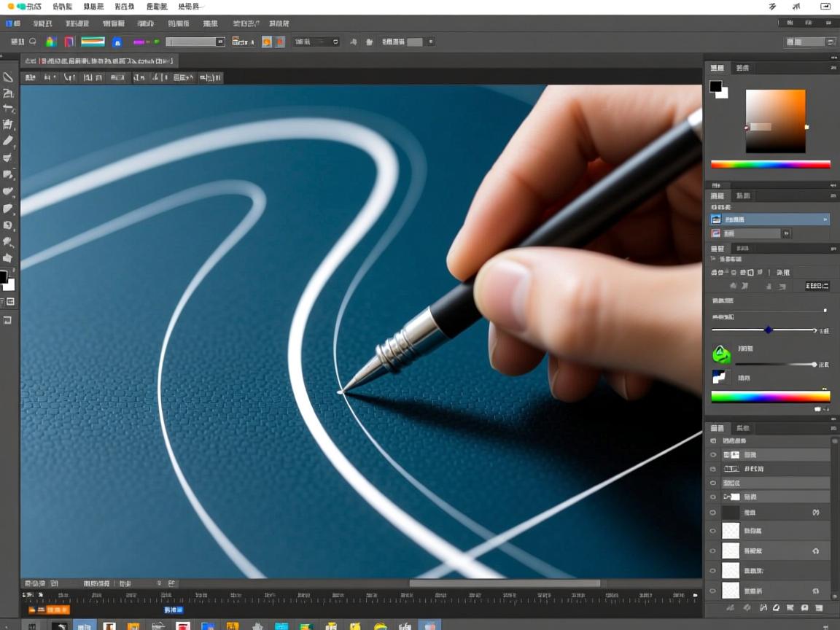Click the green 3D shape icon in right panel
Viewport: 840px width, 630px height.
[x=721, y=354]
